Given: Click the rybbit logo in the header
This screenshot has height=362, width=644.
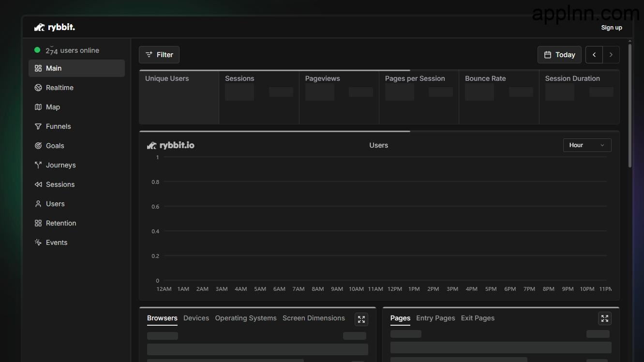Looking at the screenshot, I should point(55,27).
